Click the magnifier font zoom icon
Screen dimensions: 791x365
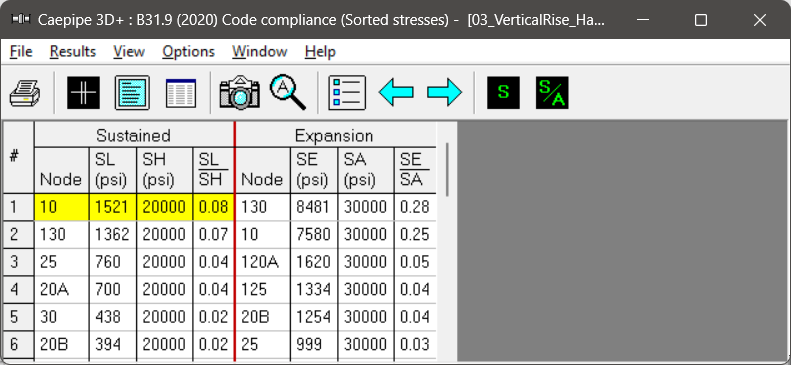point(288,93)
